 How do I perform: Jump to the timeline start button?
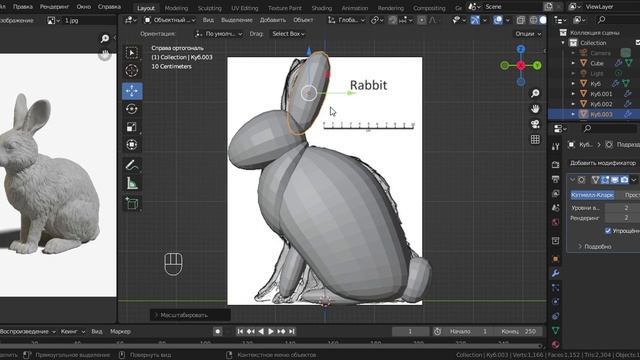click(240, 331)
